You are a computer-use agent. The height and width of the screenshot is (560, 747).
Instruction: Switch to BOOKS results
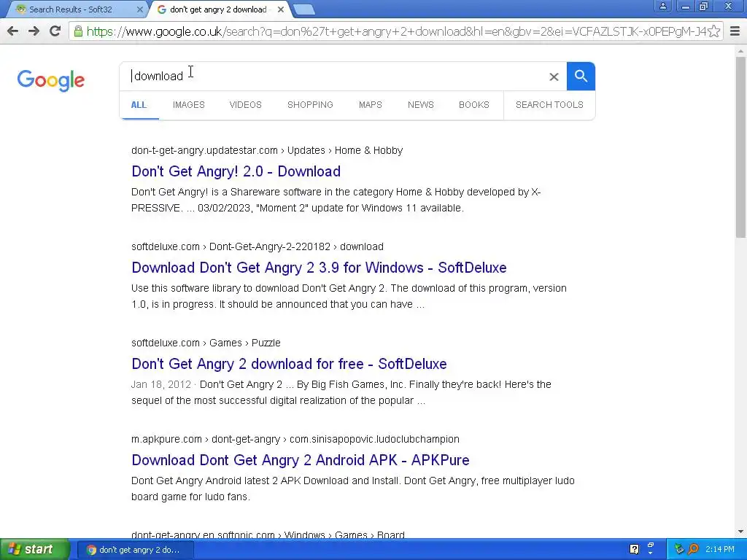[x=474, y=105]
